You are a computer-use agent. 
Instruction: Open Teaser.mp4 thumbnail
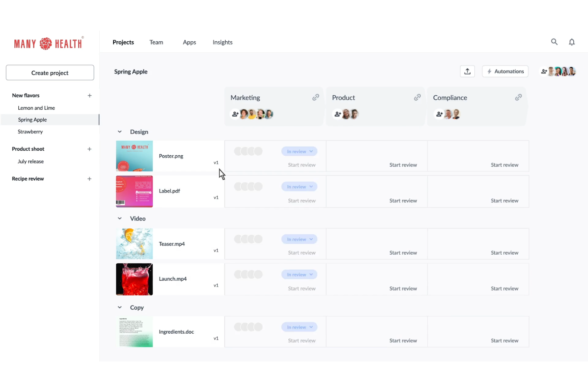134,244
